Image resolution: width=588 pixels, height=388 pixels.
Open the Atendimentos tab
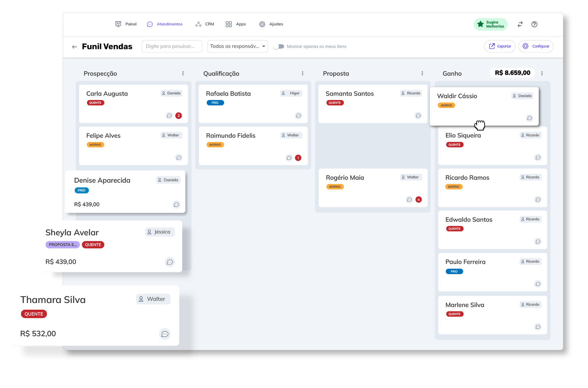click(x=165, y=24)
